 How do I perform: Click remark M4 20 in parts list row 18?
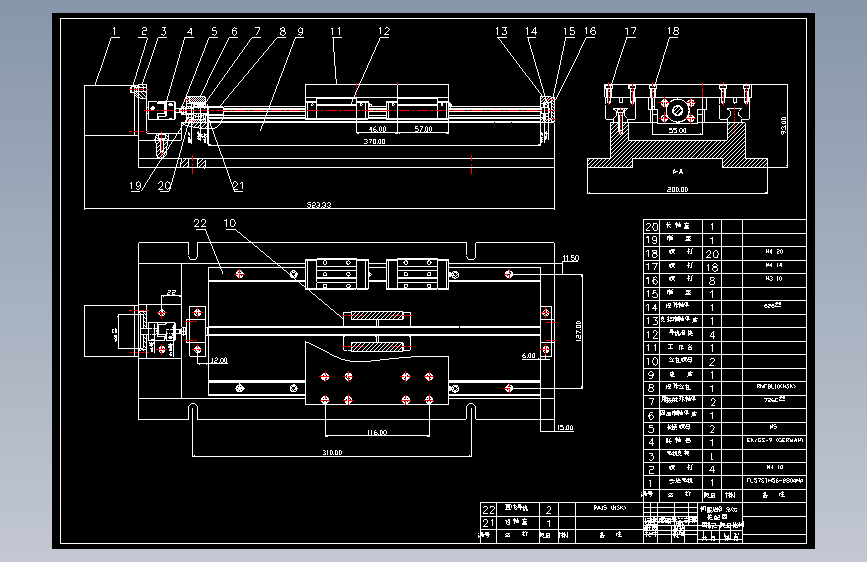coord(774,252)
